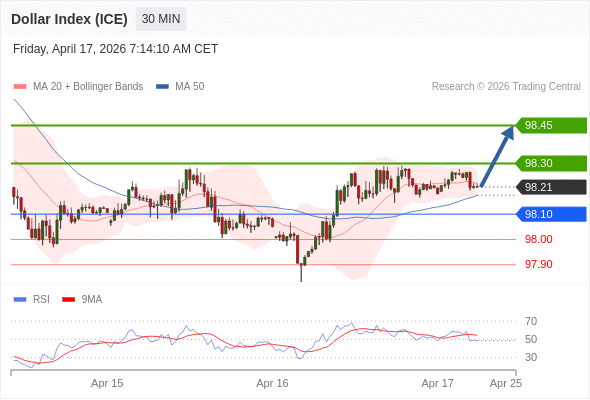Image resolution: width=590 pixels, height=400 pixels.
Task: Click the 98.00 red support value
Action: pos(538,239)
